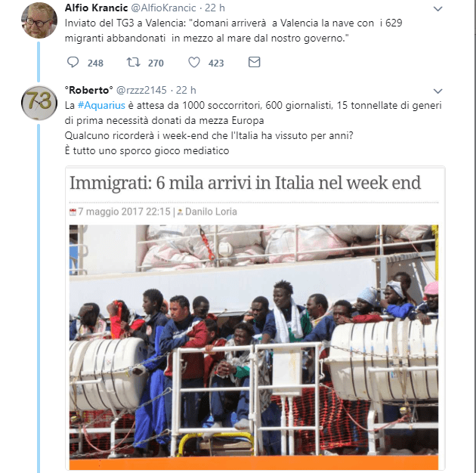Like Alfio Krancic's tweet with the heart icon
The height and width of the screenshot is (473, 476).
pyautogui.click(x=194, y=62)
